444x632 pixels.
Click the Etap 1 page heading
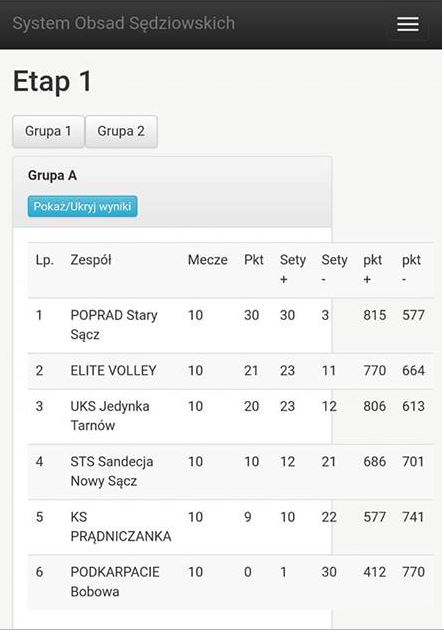52,82
